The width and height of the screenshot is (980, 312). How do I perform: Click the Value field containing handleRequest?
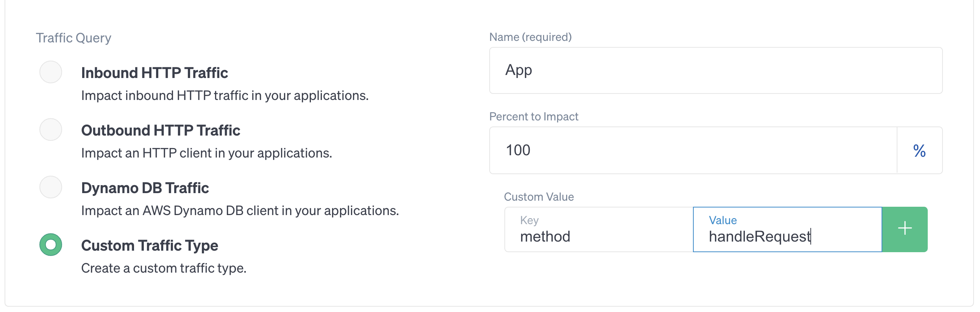click(x=787, y=229)
